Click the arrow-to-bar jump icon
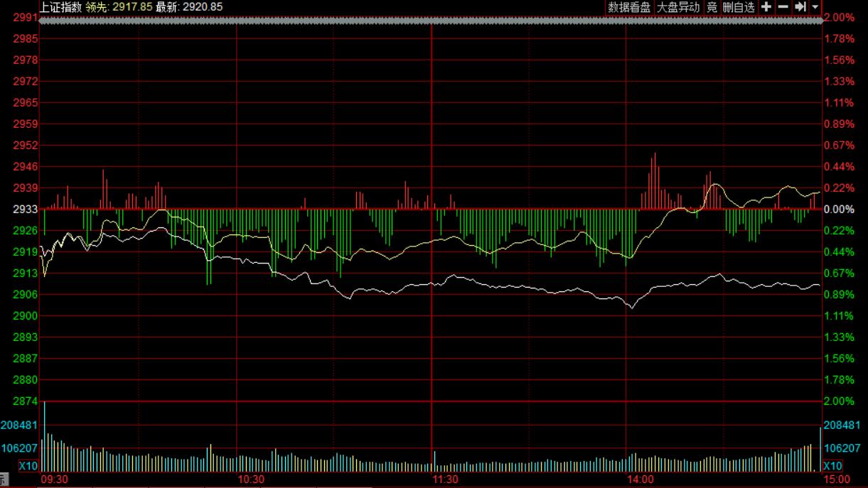The height and width of the screenshot is (488, 868). tap(800, 7)
